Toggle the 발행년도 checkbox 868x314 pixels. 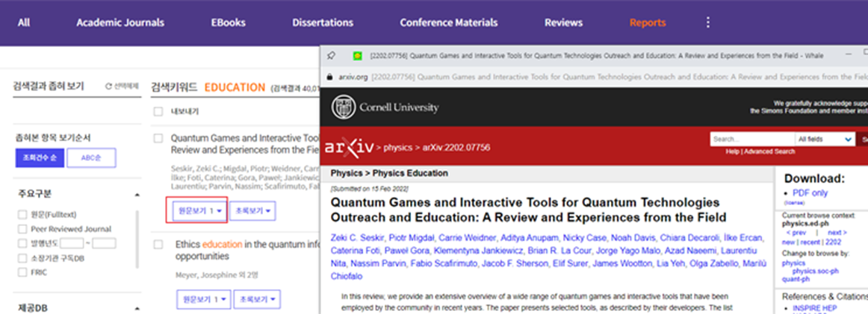pyautogui.click(x=22, y=243)
